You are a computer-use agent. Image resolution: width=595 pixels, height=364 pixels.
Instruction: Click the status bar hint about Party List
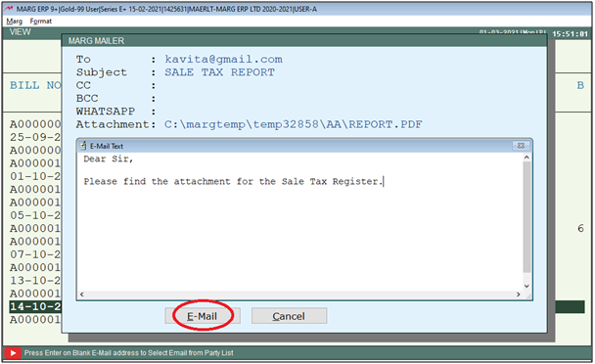click(128, 353)
